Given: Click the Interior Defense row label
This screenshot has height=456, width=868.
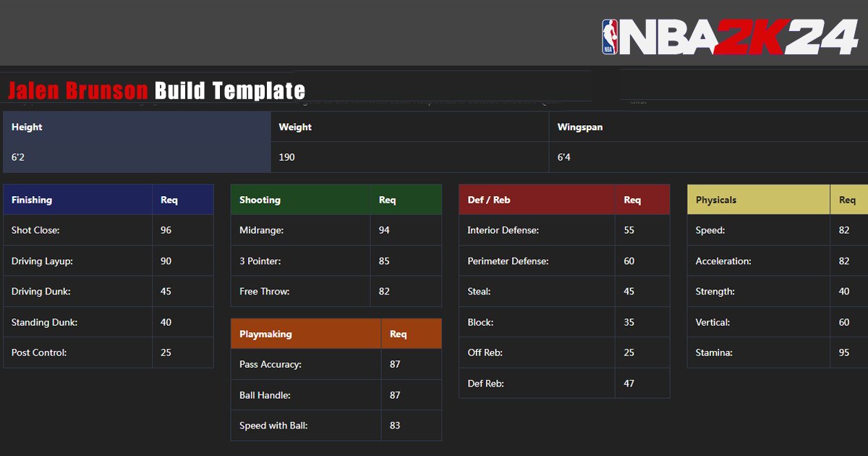Looking at the screenshot, I should coord(503,230).
